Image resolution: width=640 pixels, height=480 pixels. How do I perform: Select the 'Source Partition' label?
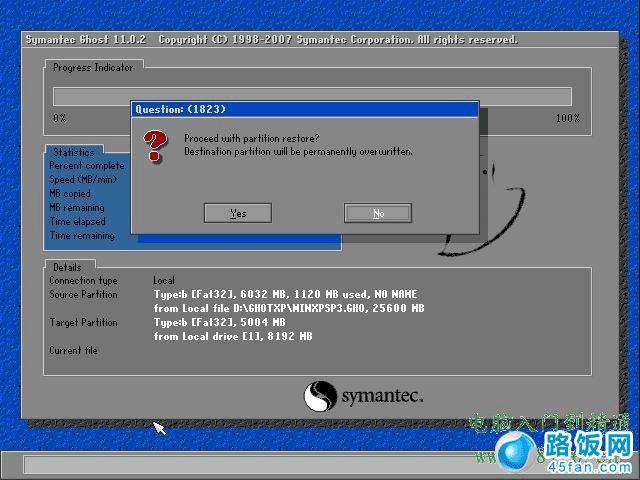[x=83, y=294]
